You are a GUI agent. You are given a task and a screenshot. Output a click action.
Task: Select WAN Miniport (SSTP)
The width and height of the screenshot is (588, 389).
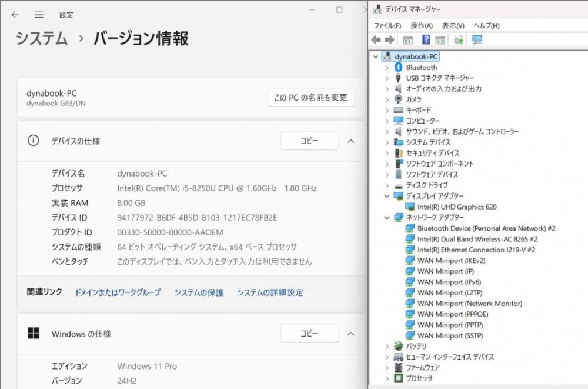(x=450, y=335)
